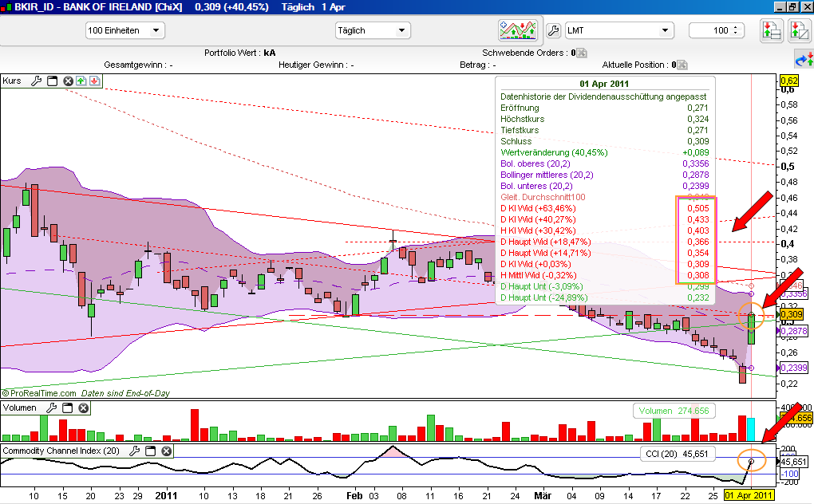Click the buy/sell order list icon

(x=772, y=30)
